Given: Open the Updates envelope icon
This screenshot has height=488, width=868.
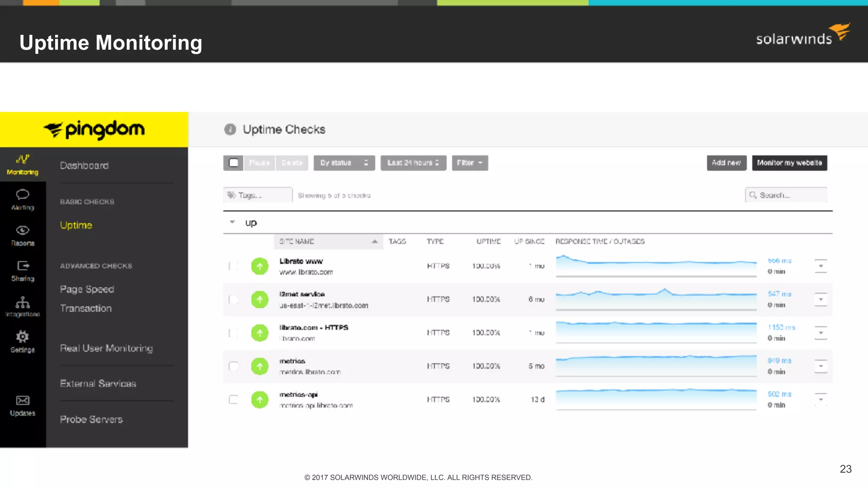Looking at the screenshot, I should (22, 400).
